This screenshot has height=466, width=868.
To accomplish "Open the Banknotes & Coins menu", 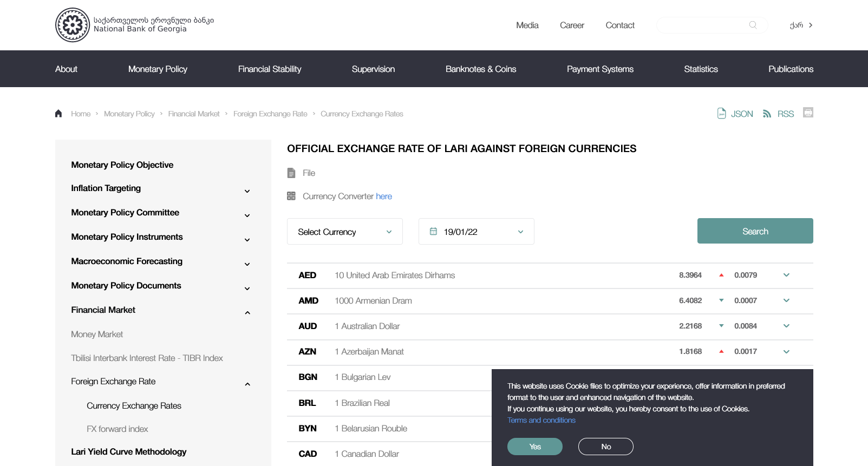I will (480, 69).
